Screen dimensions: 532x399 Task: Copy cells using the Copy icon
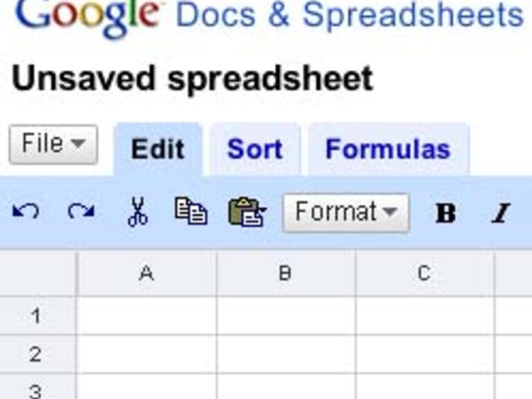pyautogui.click(x=191, y=212)
